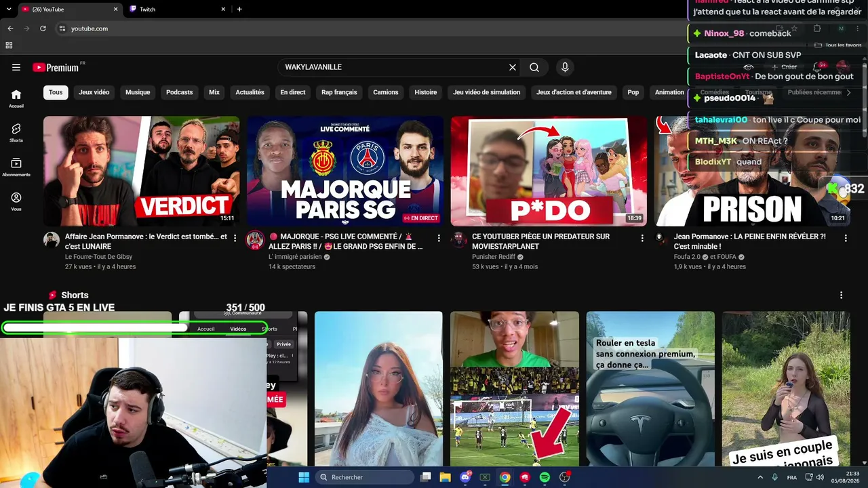868x488 pixels.
Task: Start voice search with the microphone
Action: 564,67
